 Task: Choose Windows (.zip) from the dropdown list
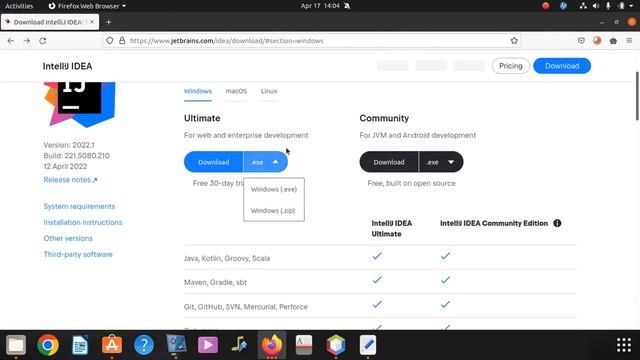[273, 211]
